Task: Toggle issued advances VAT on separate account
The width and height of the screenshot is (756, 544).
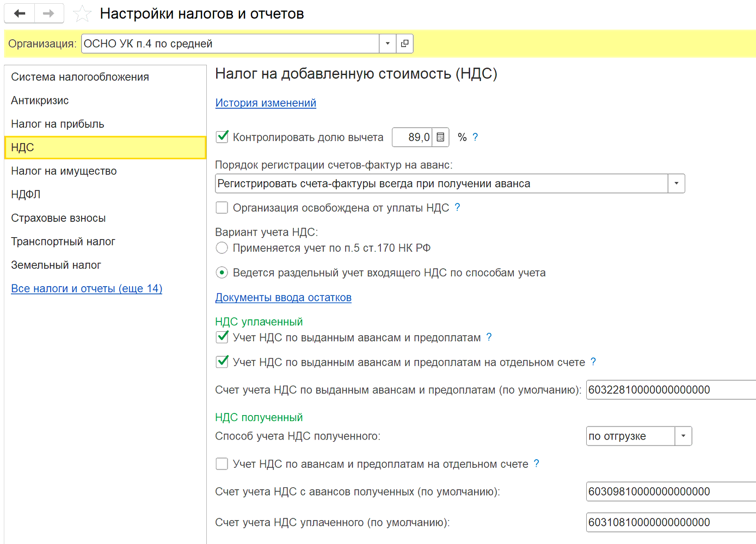Action: 222,362
